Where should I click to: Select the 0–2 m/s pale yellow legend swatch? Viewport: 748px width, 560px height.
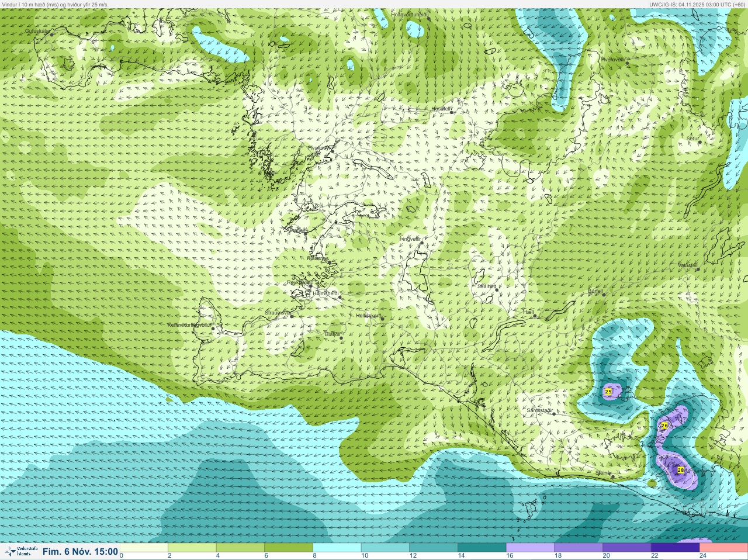144,548
